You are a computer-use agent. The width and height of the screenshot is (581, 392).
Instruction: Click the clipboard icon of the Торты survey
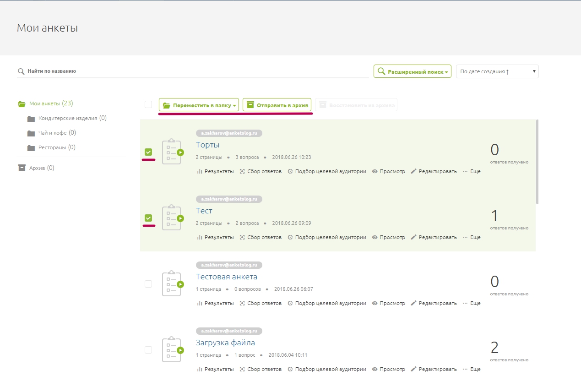(172, 152)
